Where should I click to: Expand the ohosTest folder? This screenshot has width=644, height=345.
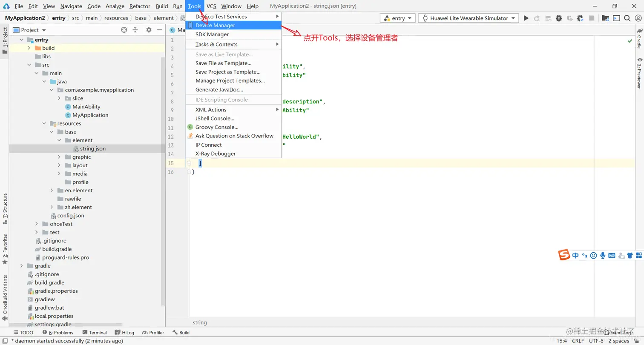[37, 224]
